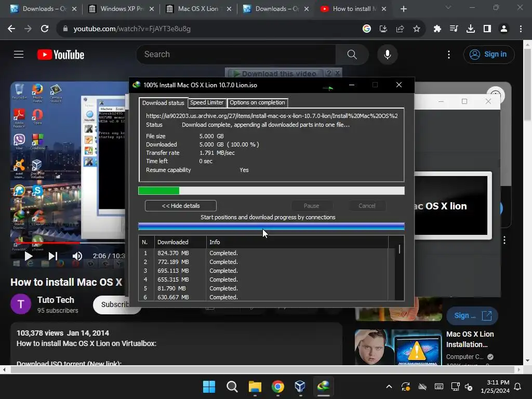Open clock and date in taskbar
This screenshot has height=399, width=532.
495,387
